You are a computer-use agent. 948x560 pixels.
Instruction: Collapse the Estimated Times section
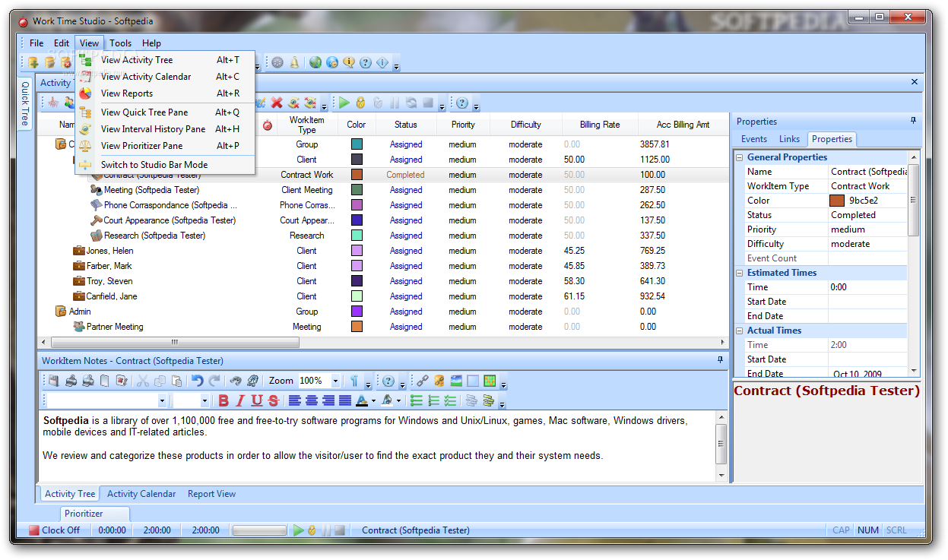(x=740, y=273)
